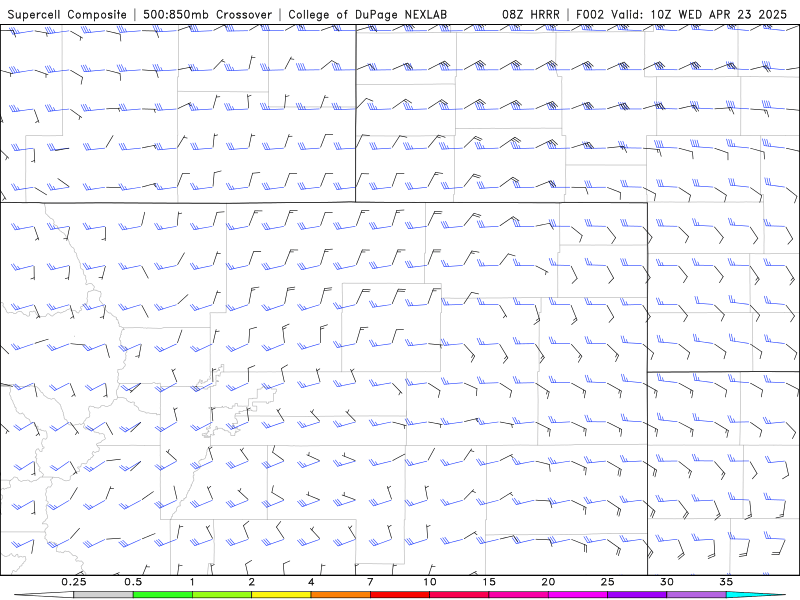800x600 pixels.
Task: Click the legend value '10'
Action: (x=430, y=582)
